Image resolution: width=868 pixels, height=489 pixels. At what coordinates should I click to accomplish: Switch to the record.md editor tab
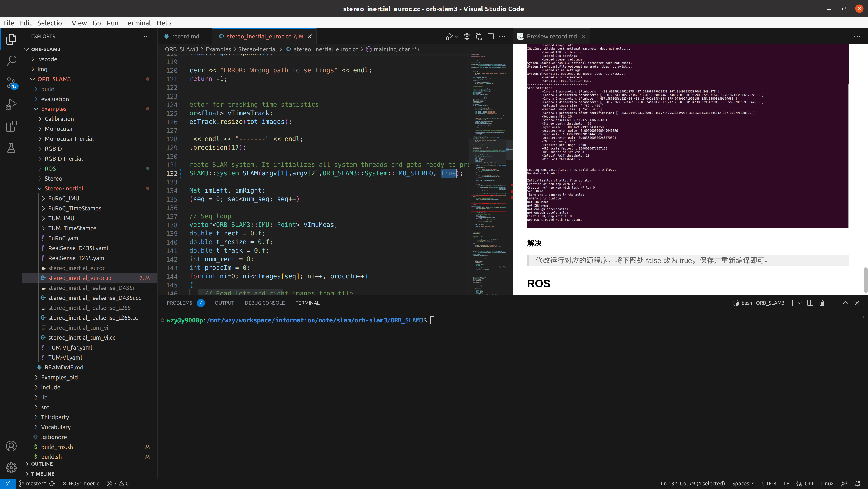[x=185, y=36]
